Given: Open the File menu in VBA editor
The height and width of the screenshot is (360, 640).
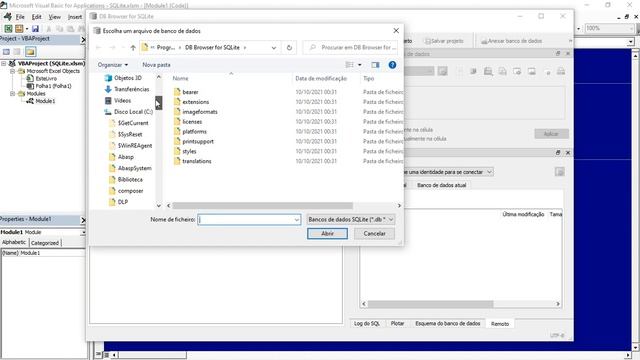Looking at the screenshot, I should [x=20, y=17].
